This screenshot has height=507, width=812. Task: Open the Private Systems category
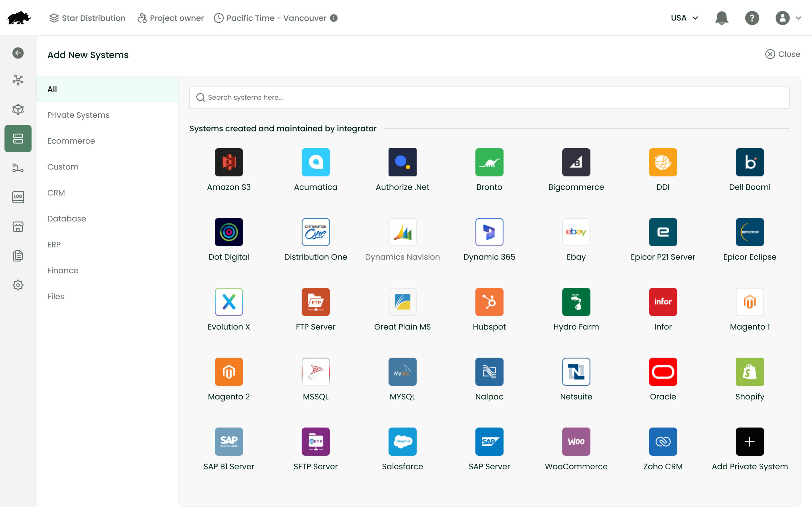[x=78, y=115]
